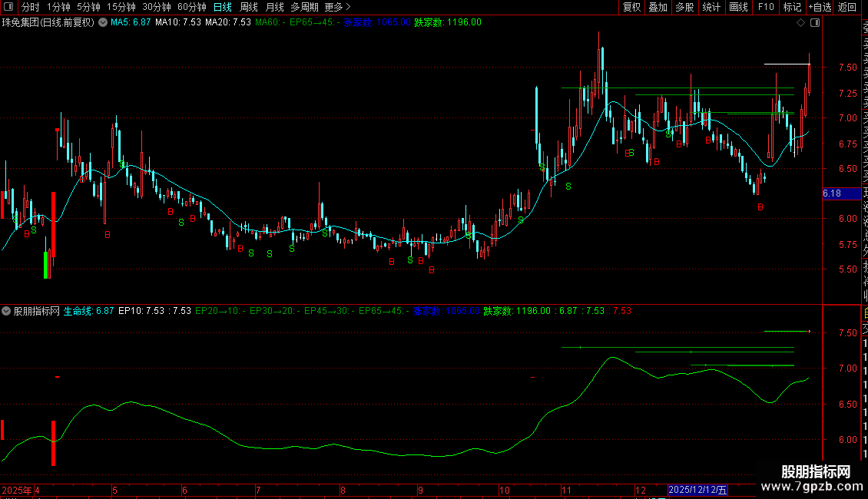Click the month 10 label on timeline
This screenshot has height=499, width=868.
(x=505, y=491)
